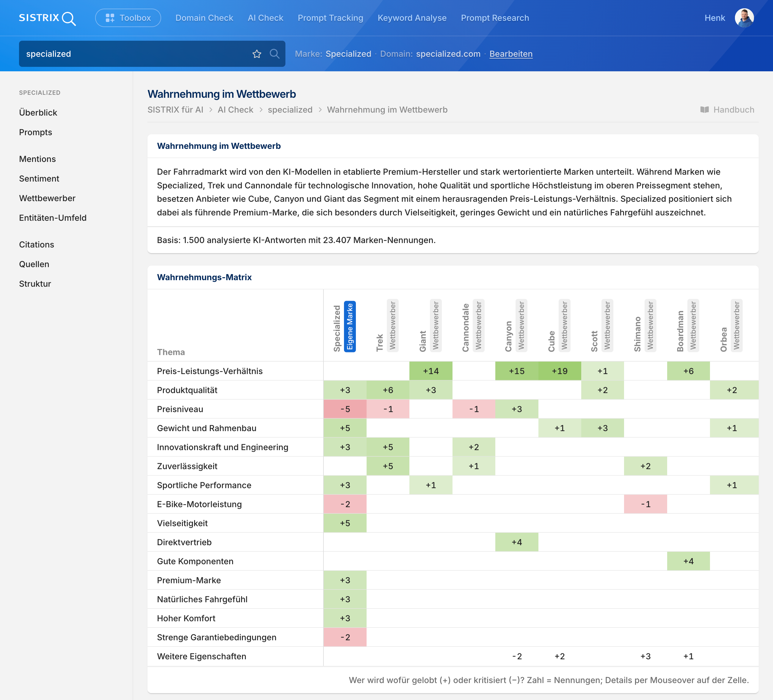Click breadcrumb specialized
773x700 pixels.
point(290,110)
